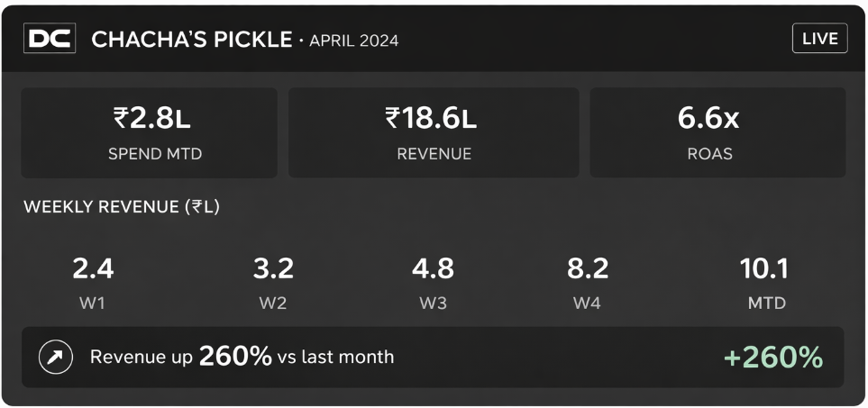The width and height of the screenshot is (868, 408).
Task: Select the Revenue ₹18.6L card
Action: point(434,132)
